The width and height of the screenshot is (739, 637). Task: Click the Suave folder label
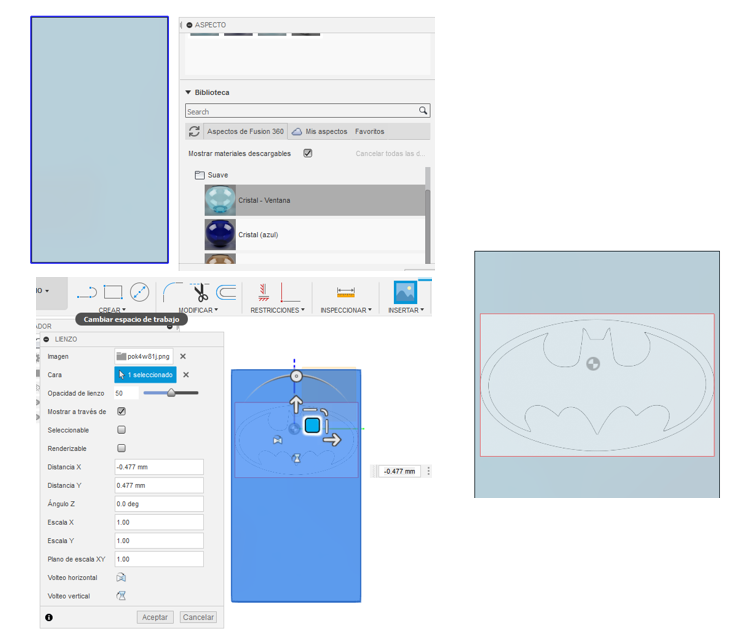[218, 175]
